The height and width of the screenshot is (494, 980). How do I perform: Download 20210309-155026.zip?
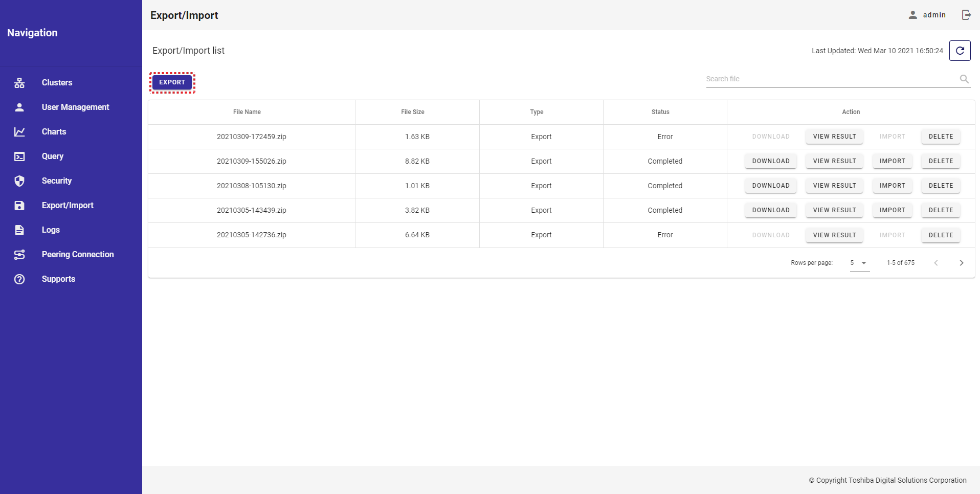770,161
